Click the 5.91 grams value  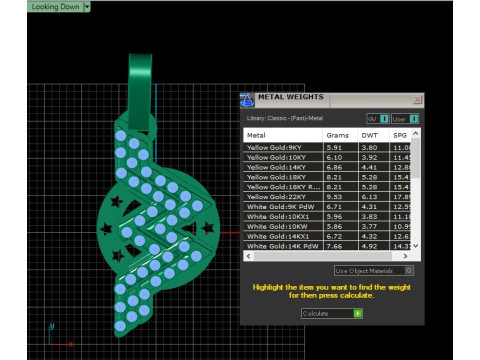[334, 148]
